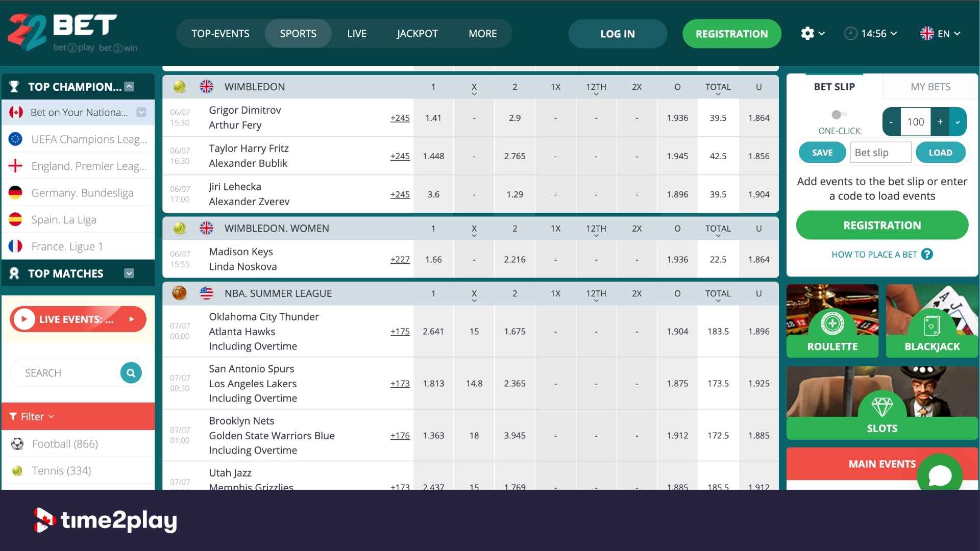The height and width of the screenshot is (551, 980).
Task: Click the Top Matches ribbon icon
Action: (14, 273)
